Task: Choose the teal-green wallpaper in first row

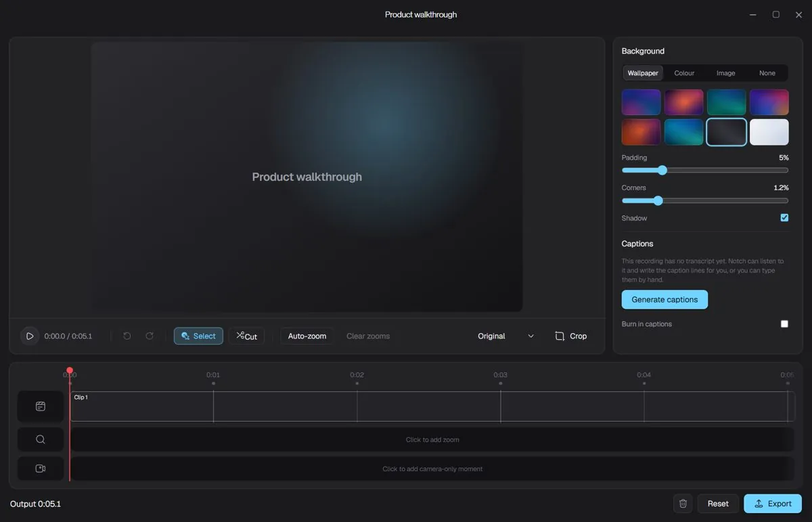Action: click(x=727, y=102)
